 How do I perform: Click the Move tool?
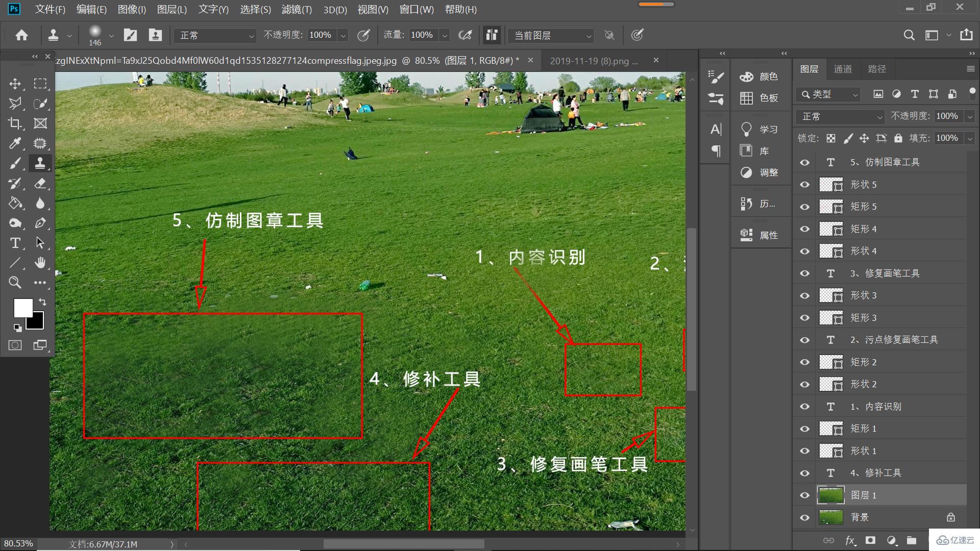pyautogui.click(x=15, y=83)
